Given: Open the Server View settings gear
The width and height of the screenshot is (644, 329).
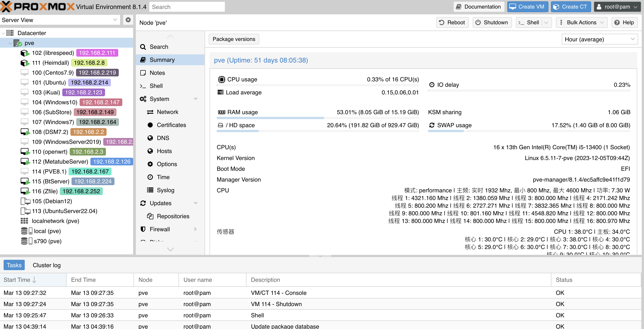Looking at the screenshot, I should click(x=128, y=20).
